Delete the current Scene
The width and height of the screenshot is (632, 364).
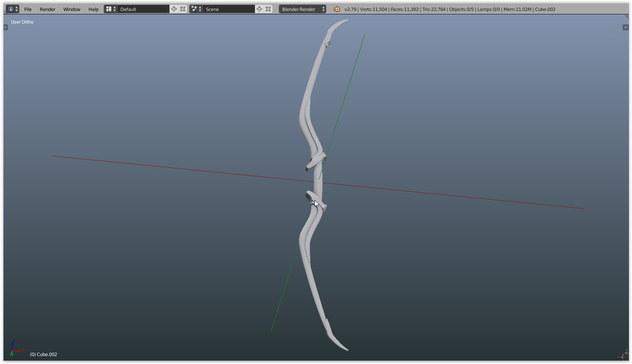pos(268,9)
